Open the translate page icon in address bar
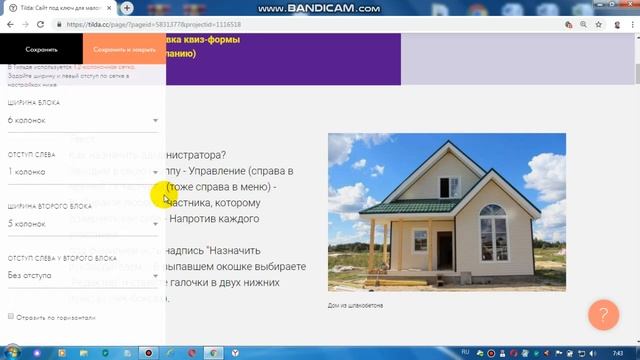Image resolution: width=640 pixels, height=360 pixels. coord(569,24)
